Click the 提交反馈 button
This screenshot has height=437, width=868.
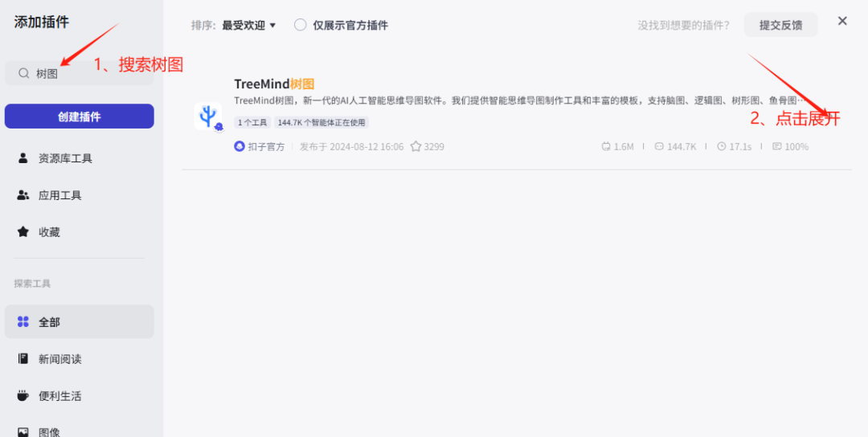780,25
